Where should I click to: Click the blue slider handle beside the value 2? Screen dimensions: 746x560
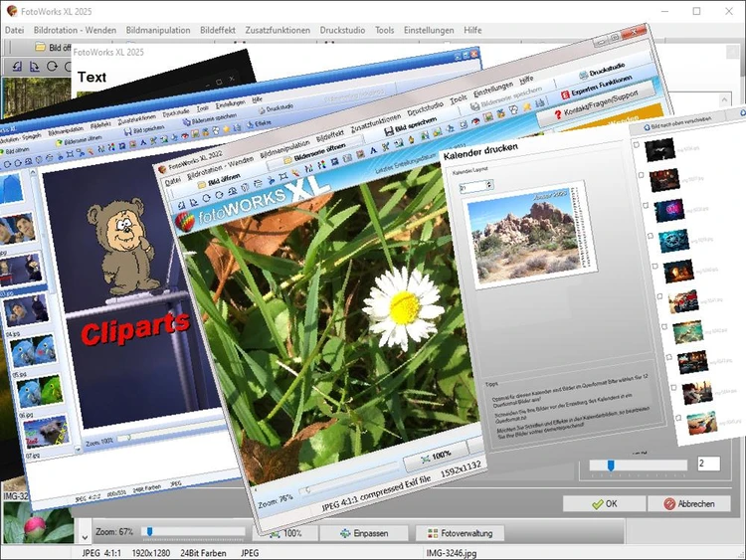(611, 466)
